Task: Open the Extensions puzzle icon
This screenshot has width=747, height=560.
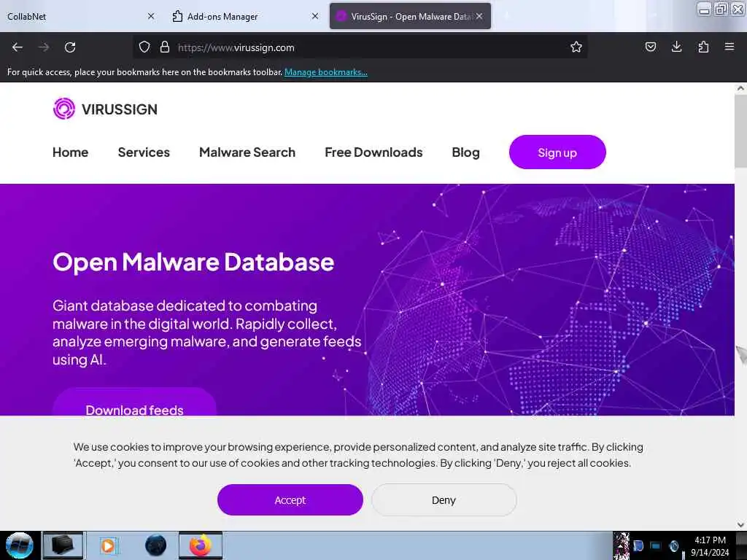Action: coord(703,47)
